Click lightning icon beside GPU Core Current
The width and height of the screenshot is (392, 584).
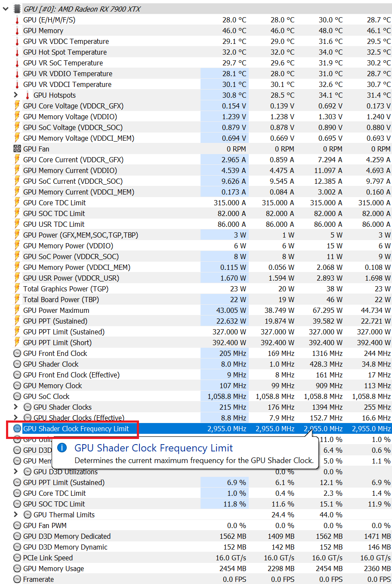tap(17, 159)
